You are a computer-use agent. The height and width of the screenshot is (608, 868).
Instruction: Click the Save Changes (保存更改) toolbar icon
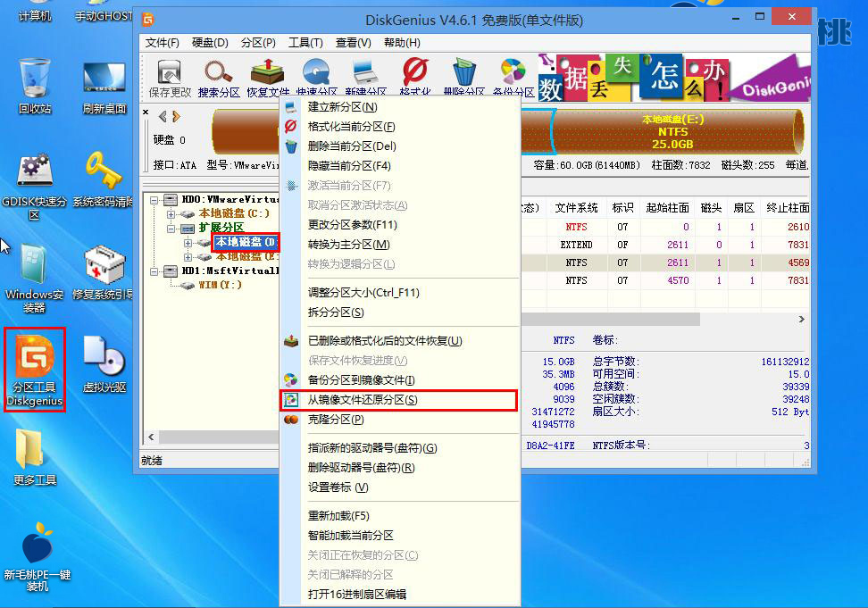point(170,79)
